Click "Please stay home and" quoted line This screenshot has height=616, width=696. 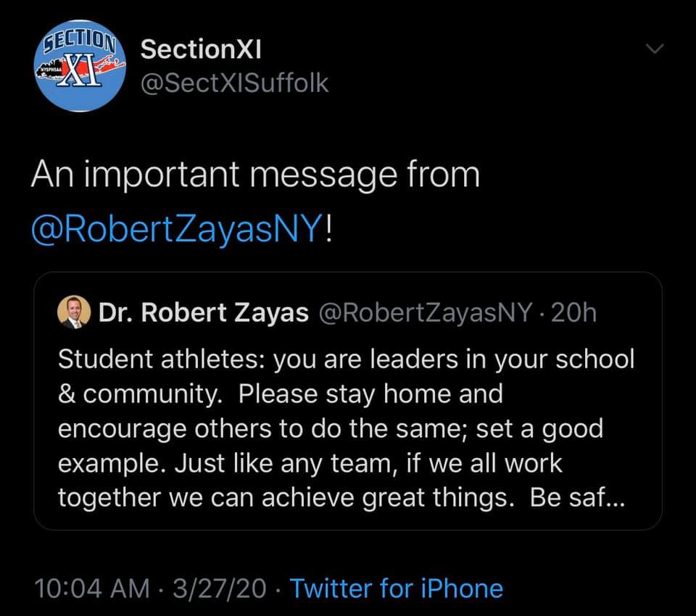370,394
